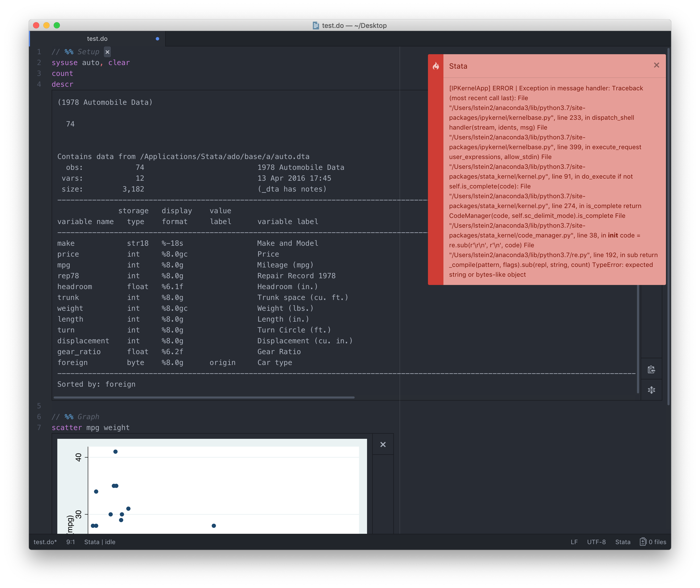Open the Stata grammar selector in status bar
This screenshot has height=588, width=700.
623,542
